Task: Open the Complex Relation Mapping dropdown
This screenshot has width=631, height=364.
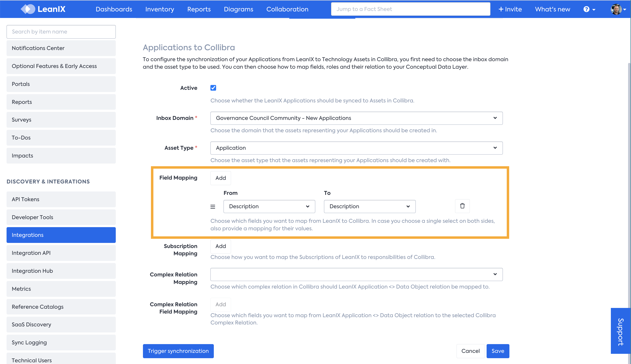Action: (356, 274)
